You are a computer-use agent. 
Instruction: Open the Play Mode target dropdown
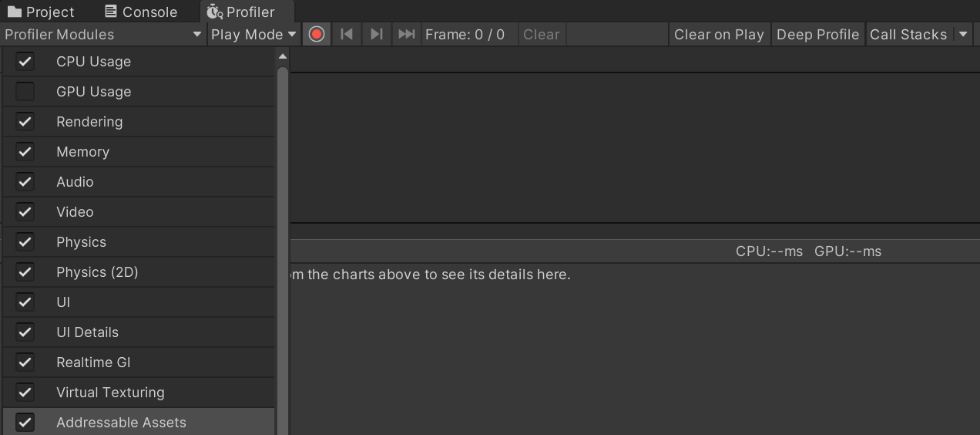[253, 35]
